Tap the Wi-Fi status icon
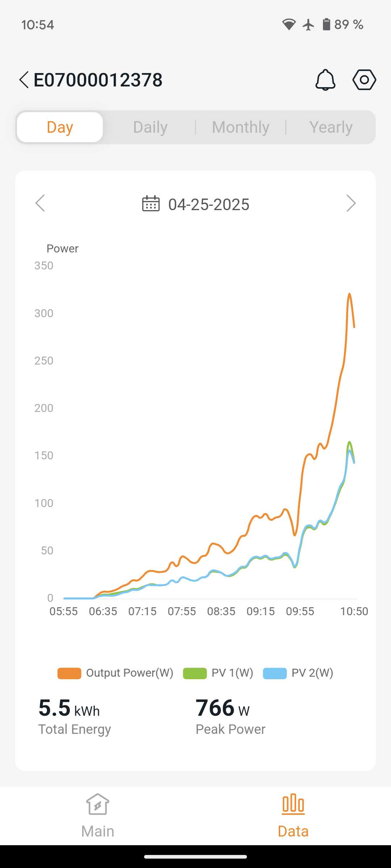 click(289, 25)
